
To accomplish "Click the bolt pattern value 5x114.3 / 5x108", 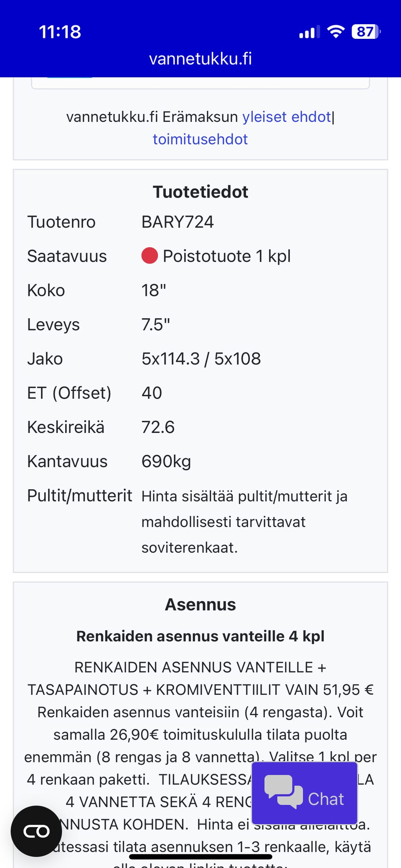I will coord(201,359).
